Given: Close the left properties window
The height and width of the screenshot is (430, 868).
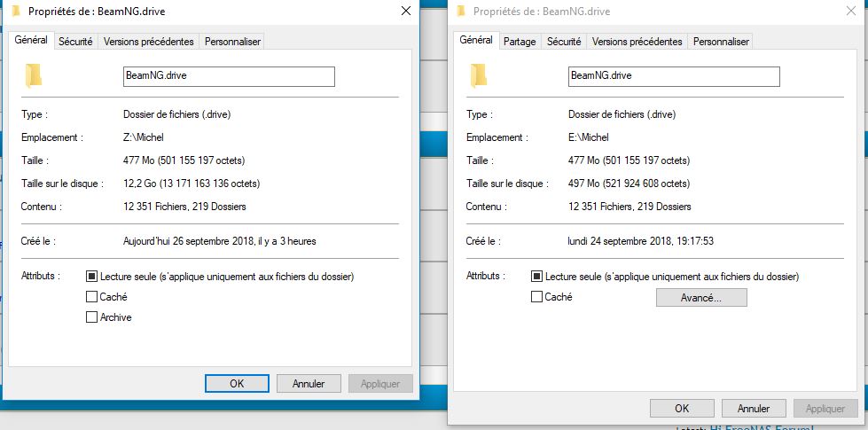Looking at the screenshot, I should point(406,11).
